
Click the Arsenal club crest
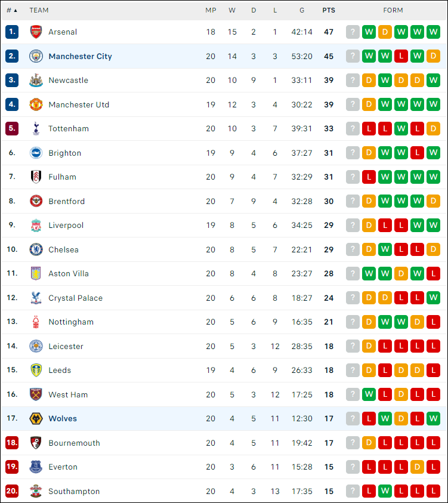[36, 32]
